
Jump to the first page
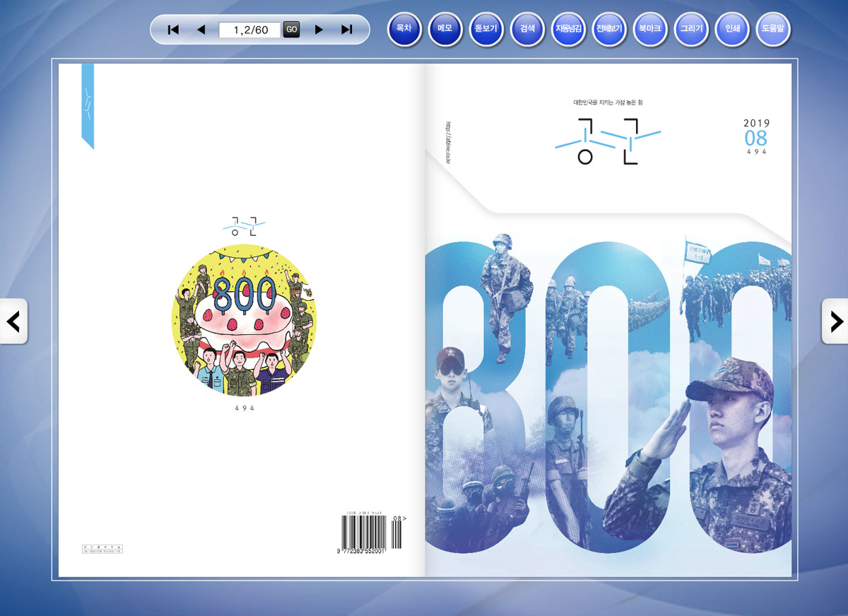coord(173,30)
